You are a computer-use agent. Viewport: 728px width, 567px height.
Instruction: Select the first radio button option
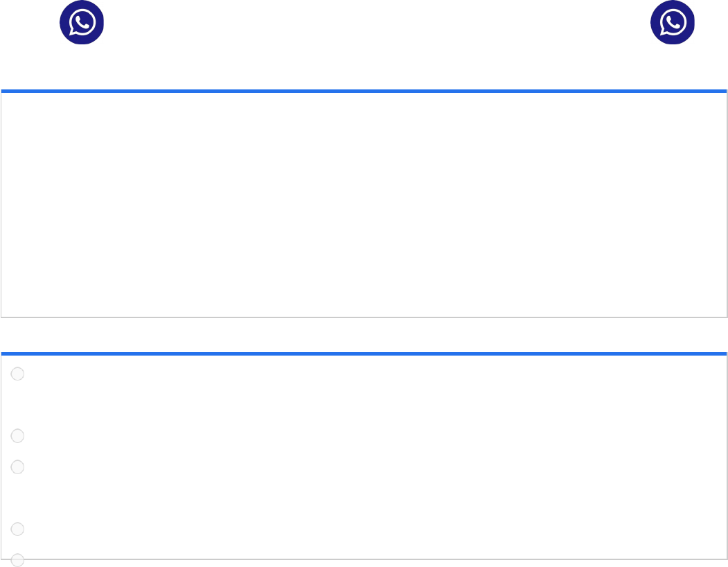click(18, 374)
